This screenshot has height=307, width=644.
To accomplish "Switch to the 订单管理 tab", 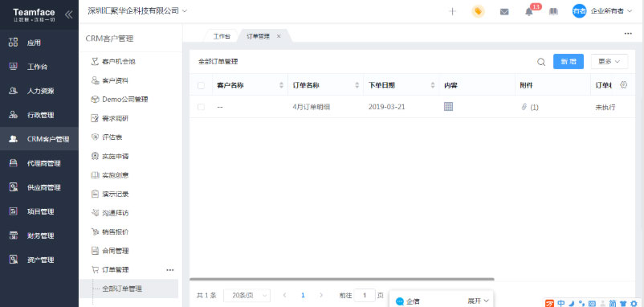I will pos(258,36).
